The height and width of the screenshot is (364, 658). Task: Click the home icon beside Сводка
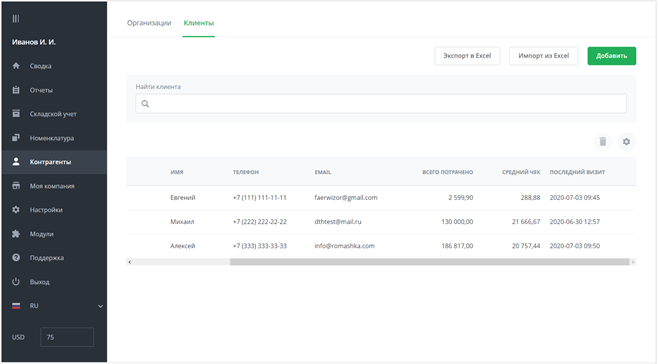pos(16,65)
